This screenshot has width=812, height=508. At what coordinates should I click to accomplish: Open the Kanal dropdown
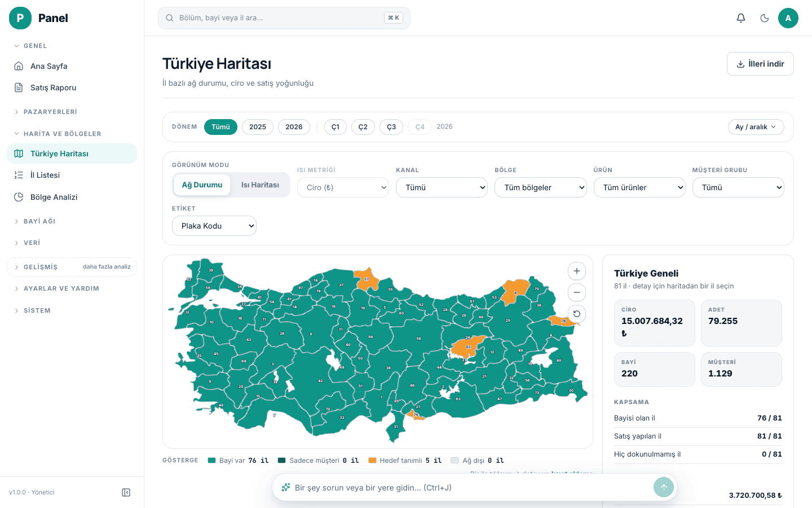click(442, 187)
